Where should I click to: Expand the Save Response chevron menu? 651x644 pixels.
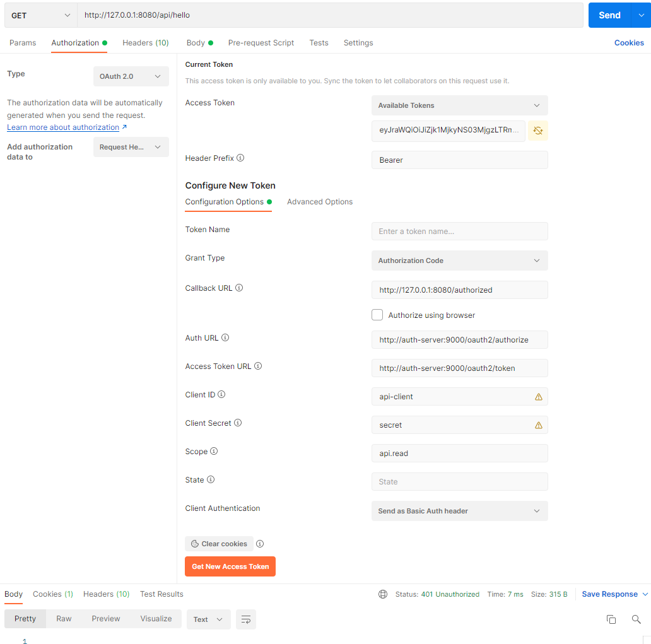point(645,594)
